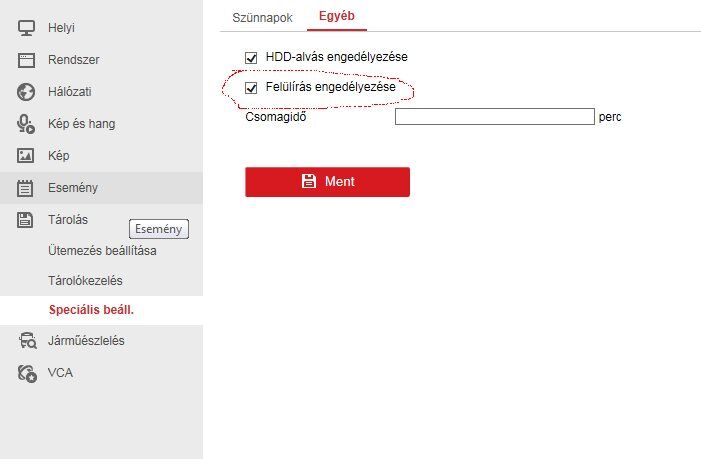The height and width of the screenshot is (459, 701).
Task: Open the Helyi menu item
Action: point(101,28)
